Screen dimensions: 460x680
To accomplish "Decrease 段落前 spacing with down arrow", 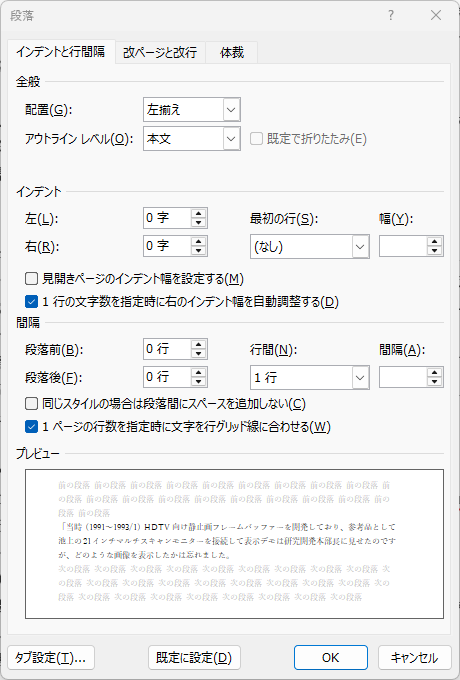I will pos(199,354).
